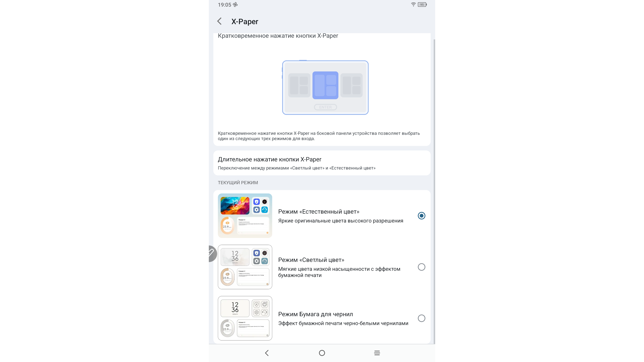Open the floating pen shortcut at left edge

pos(212,254)
